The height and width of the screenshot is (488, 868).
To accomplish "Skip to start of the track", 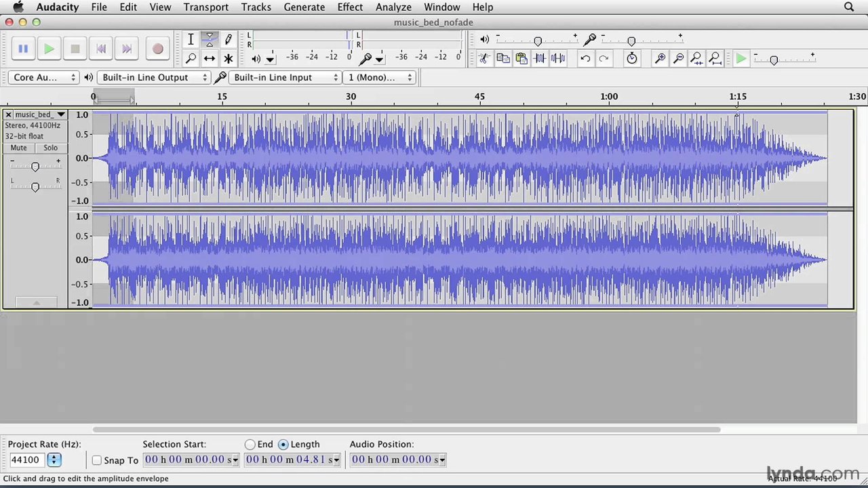I will pos(101,49).
